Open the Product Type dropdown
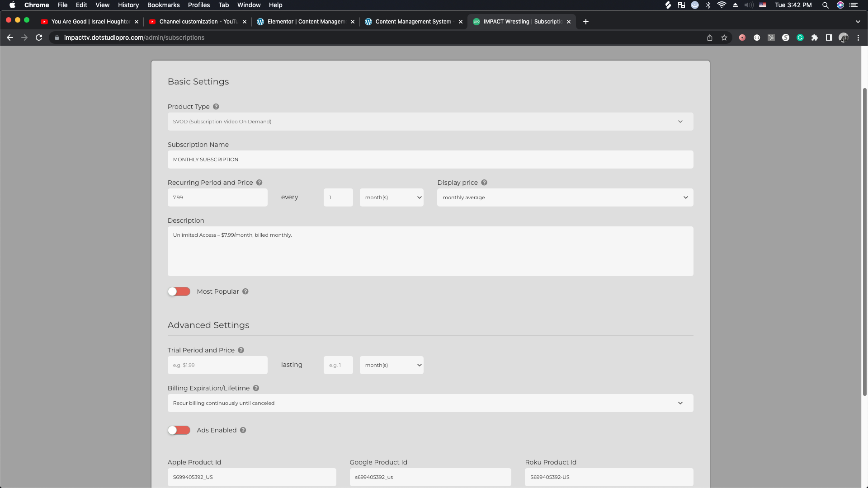 430,121
